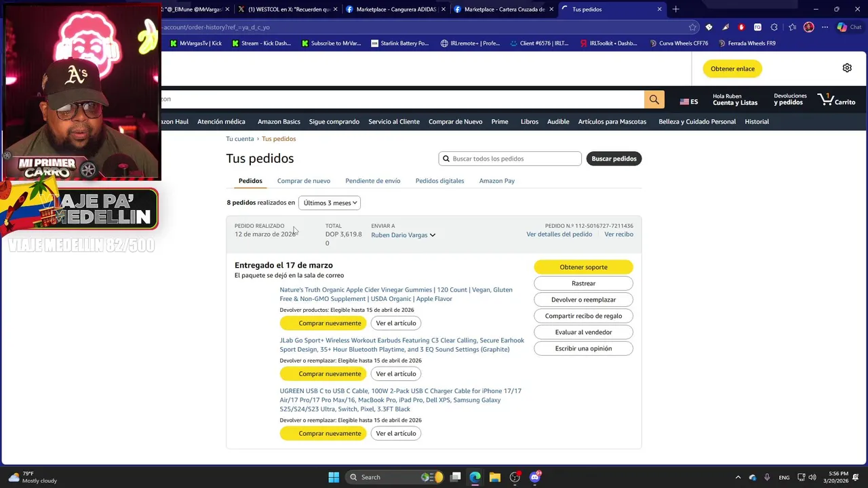The width and height of the screenshot is (868, 488).
Task: Click Microsoft Edge in taskbar
Action: [475, 477]
